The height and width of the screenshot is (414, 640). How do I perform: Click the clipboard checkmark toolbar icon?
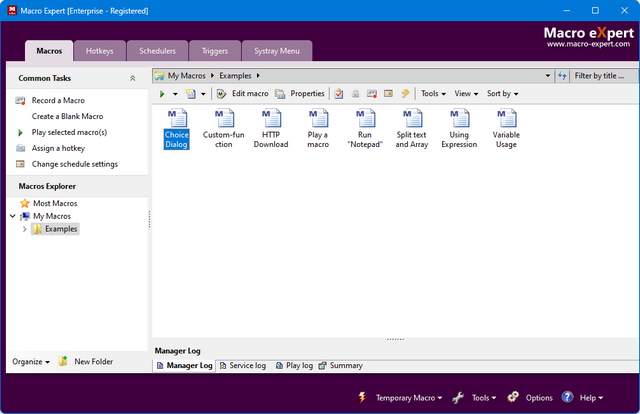[x=339, y=94]
